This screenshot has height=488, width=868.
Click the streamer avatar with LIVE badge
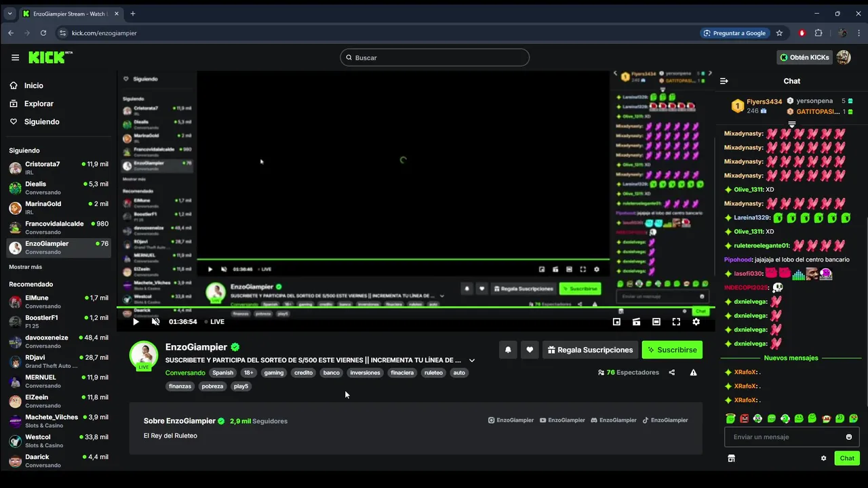144,355
